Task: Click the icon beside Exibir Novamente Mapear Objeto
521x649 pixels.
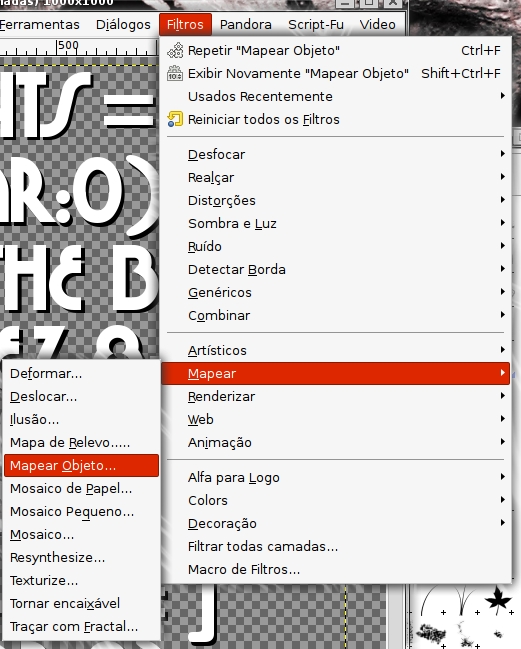Action: coord(175,73)
